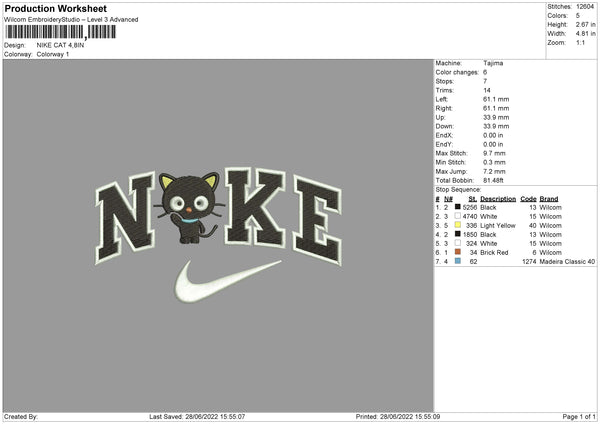Click the "Left:" label

tap(442, 99)
